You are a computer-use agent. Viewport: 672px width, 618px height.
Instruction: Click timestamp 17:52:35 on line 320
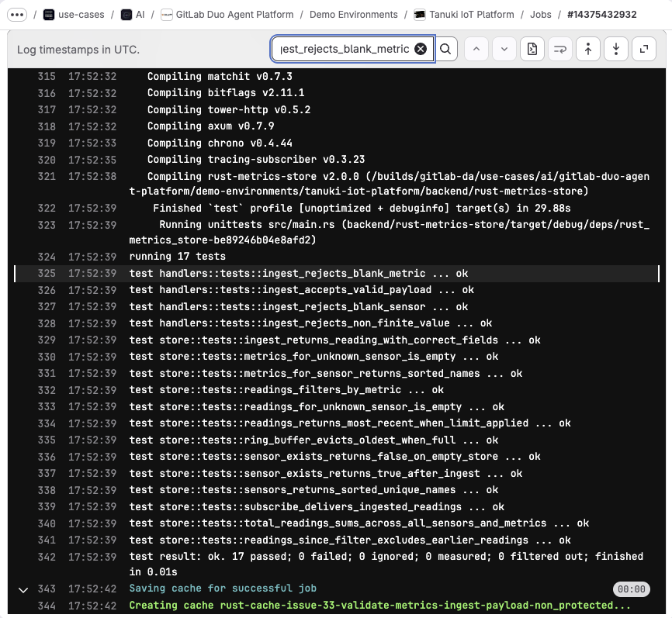click(x=92, y=160)
